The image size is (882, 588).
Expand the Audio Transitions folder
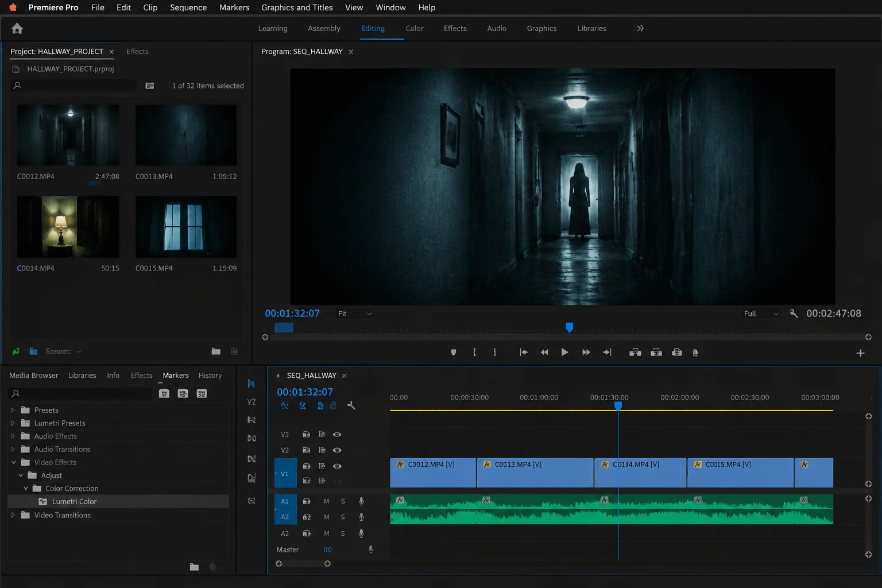(13, 449)
